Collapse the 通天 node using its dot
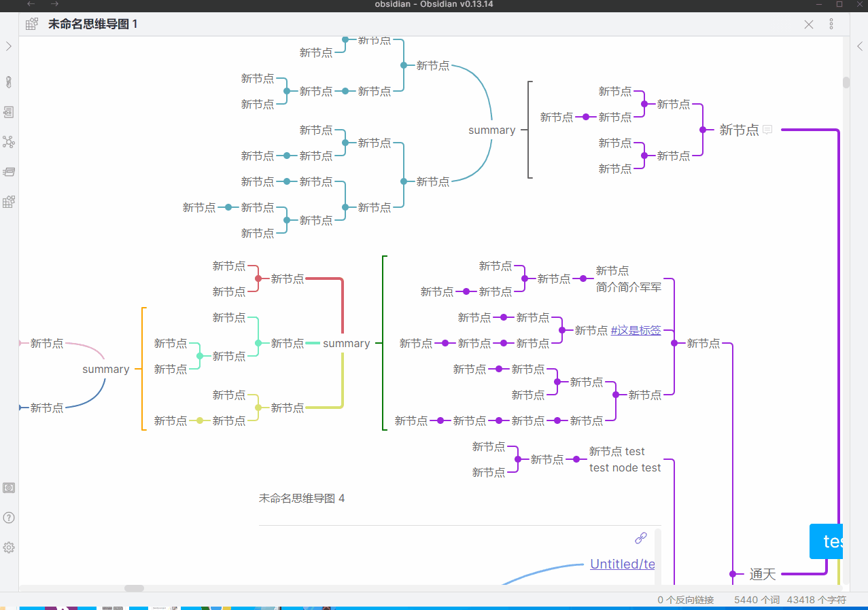The width and height of the screenshot is (868, 610). pos(733,574)
